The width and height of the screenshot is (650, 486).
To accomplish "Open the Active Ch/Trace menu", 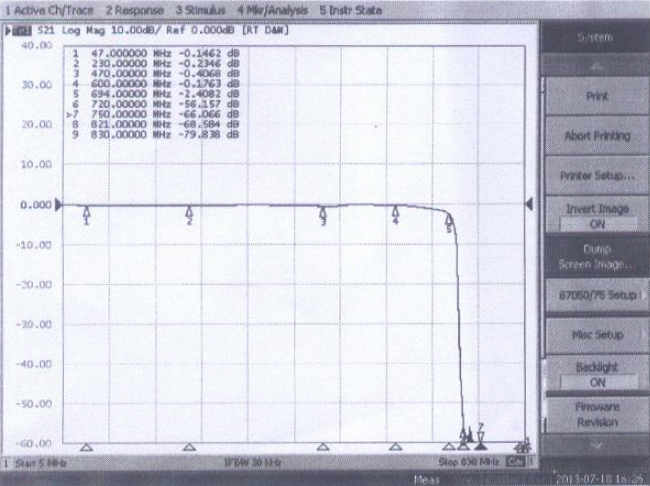I will point(49,10).
